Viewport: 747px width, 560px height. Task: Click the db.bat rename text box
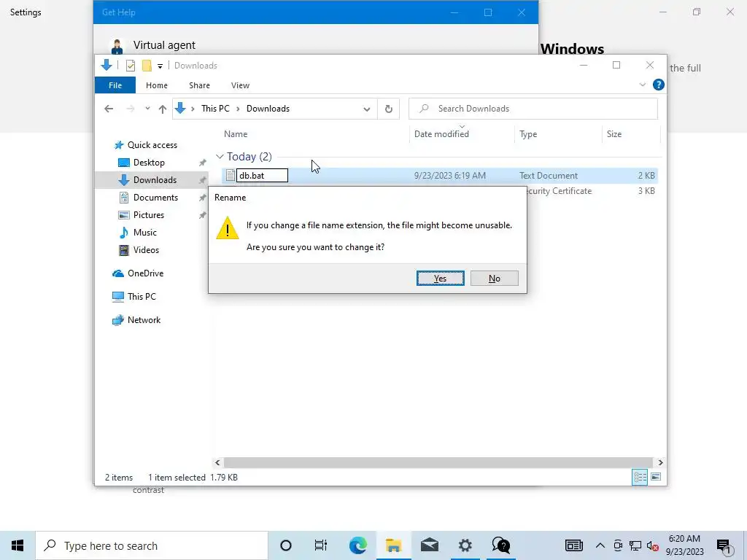[x=263, y=175]
